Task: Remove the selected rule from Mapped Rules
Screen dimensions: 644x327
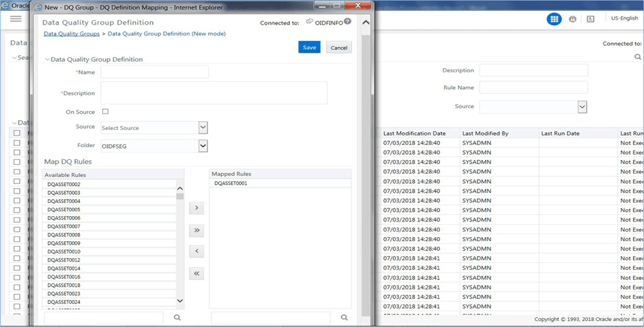Action: 196,251
